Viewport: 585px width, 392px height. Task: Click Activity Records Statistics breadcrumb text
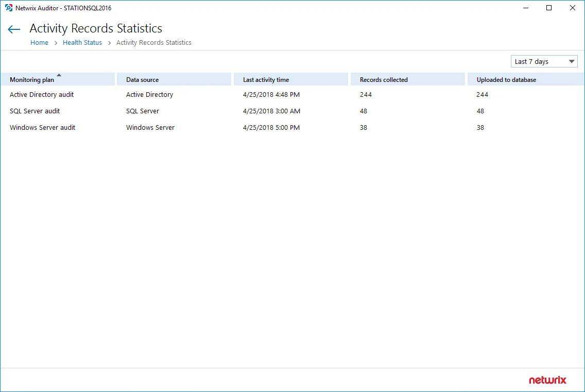[153, 43]
